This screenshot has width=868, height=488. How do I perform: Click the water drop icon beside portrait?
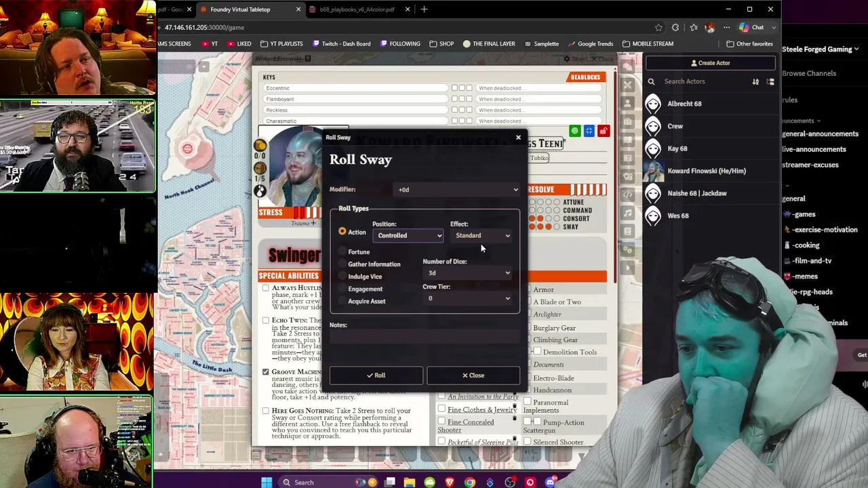260,191
